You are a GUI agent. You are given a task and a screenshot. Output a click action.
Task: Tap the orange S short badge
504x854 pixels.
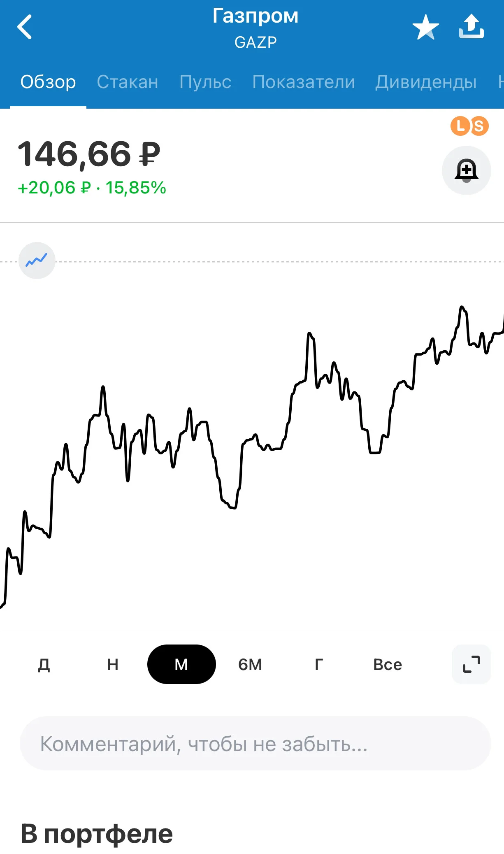pyautogui.click(x=479, y=126)
